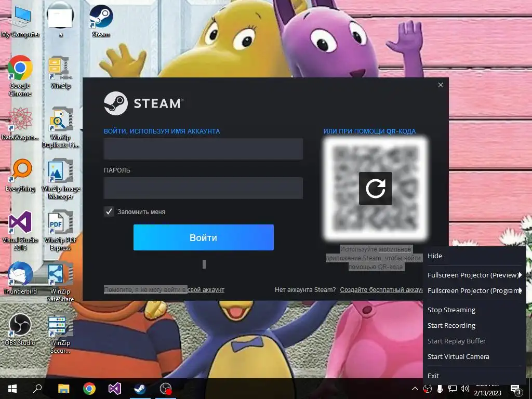Select Stop Streaming menu entry

pyautogui.click(x=474, y=310)
